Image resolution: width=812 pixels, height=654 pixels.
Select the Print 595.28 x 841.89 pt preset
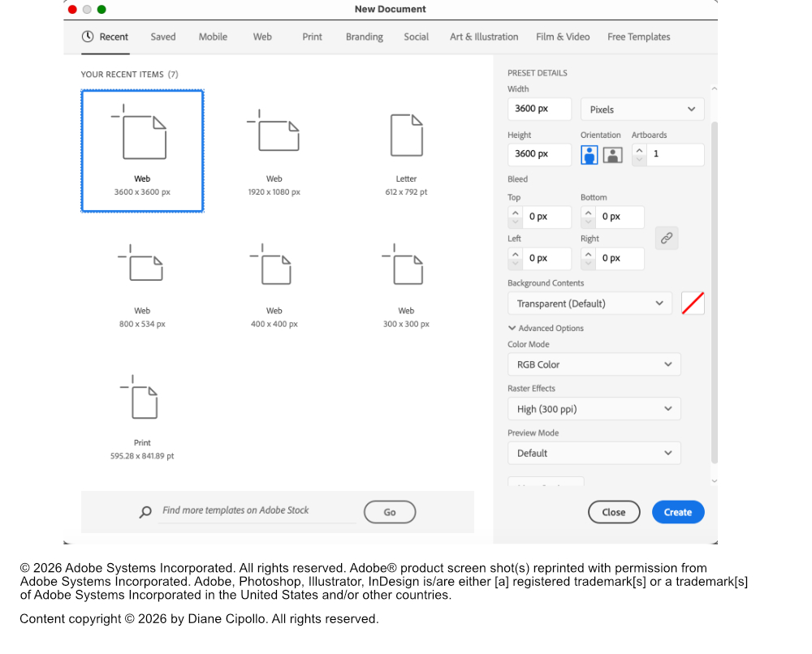coord(142,417)
